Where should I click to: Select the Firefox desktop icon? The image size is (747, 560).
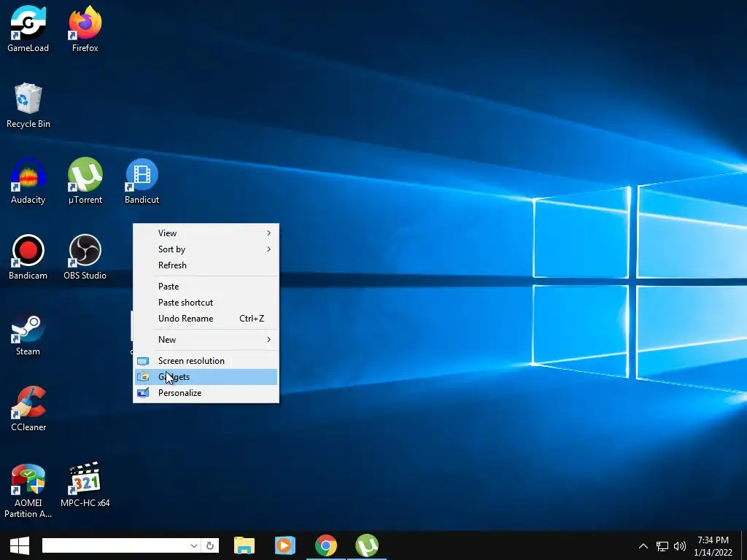[85, 28]
